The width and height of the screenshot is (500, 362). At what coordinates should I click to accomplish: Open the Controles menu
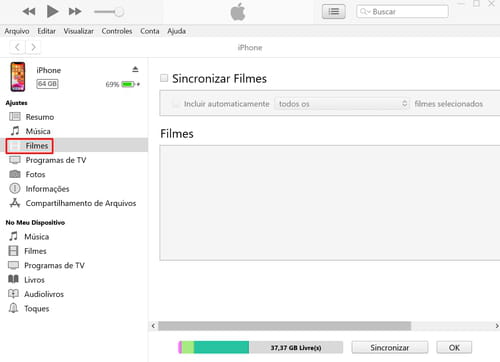(117, 31)
